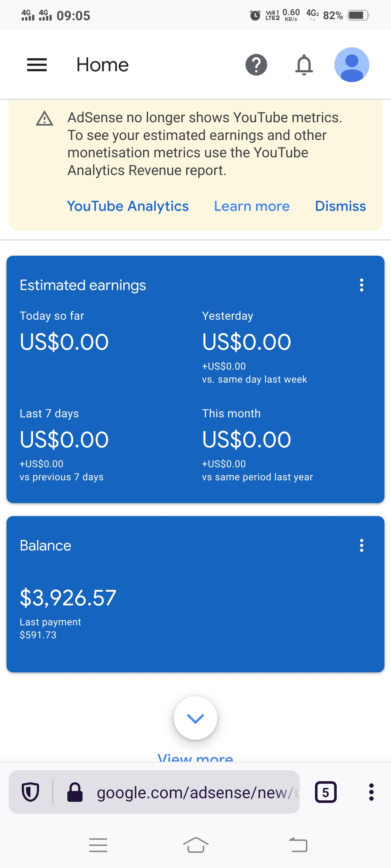This screenshot has height=868, width=391.
Task: Open the hamburger navigation menu
Action: (37, 65)
